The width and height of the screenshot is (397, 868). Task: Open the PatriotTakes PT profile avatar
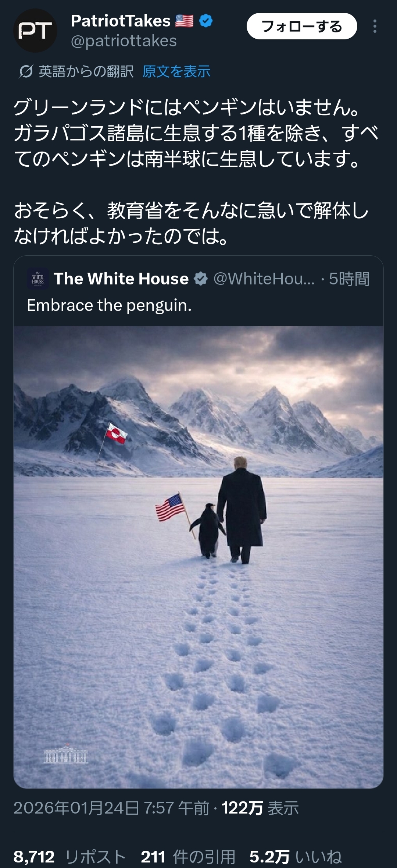[x=35, y=31]
